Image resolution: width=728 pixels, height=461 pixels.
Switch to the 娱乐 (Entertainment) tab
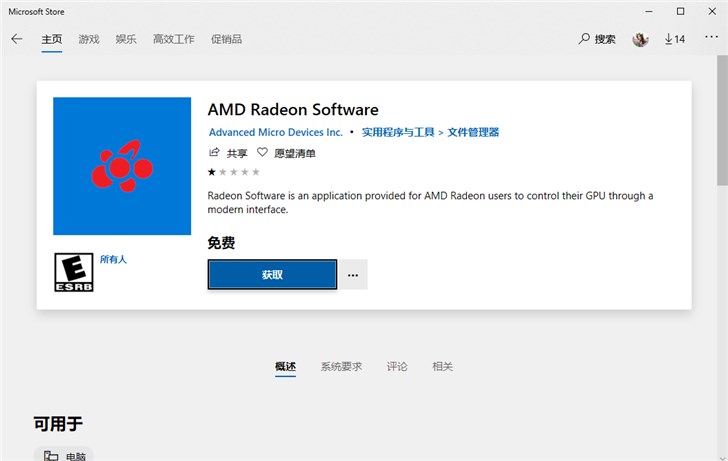pyautogui.click(x=126, y=39)
